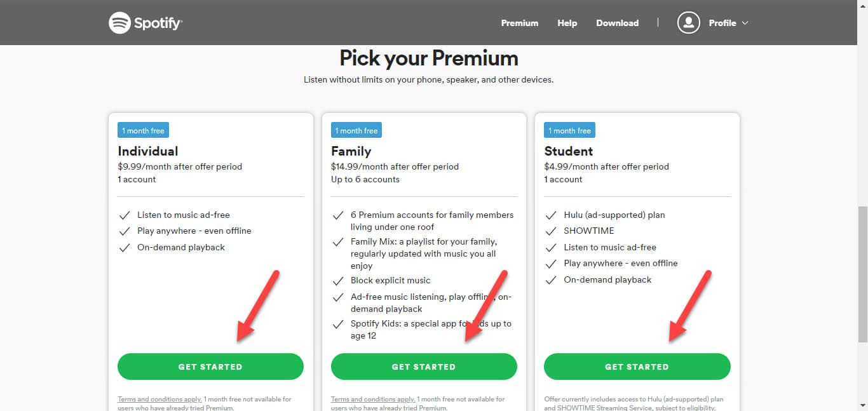The height and width of the screenshot is (411, 868).
Task: Click the checkmark next to Block explicit music
Action: pos(338,281)
